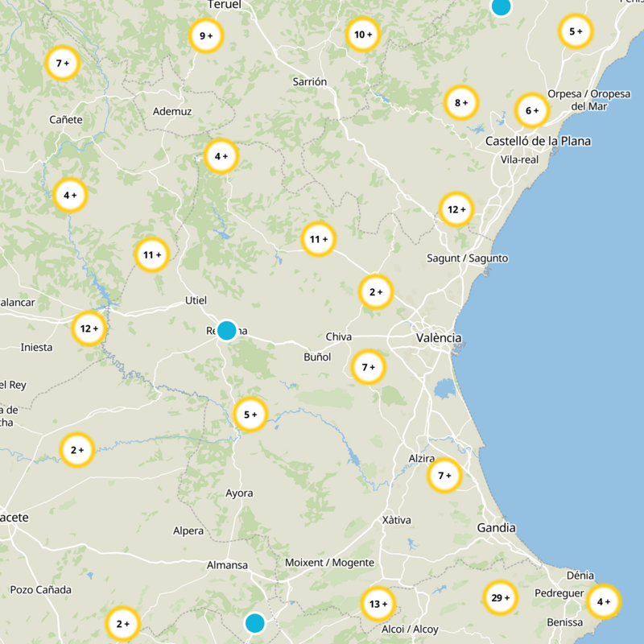This screenshot has width=644, height=644.
Task: Click the Gandia city label
Action: pyautogui.click(x=496, y=528)
